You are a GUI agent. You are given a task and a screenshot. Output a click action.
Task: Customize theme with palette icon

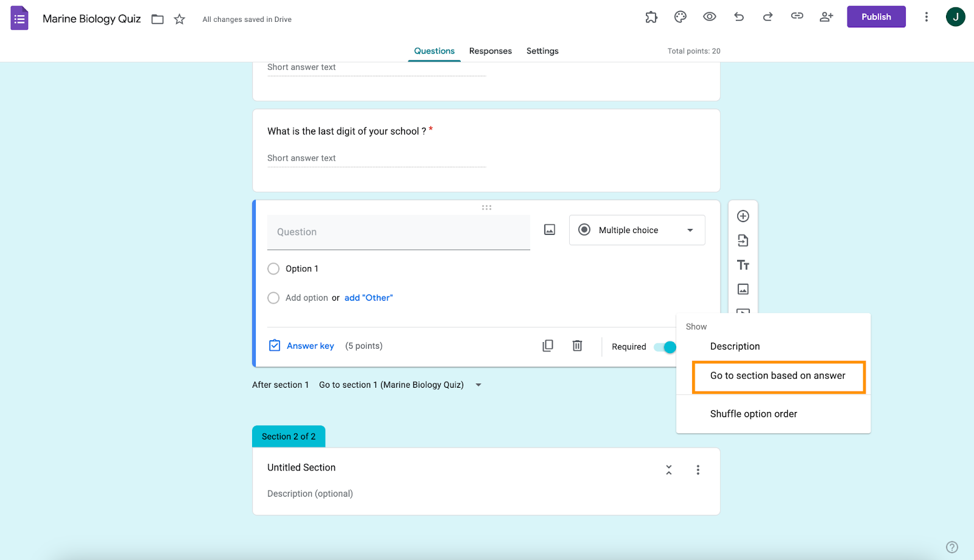(x=681, y=17)
